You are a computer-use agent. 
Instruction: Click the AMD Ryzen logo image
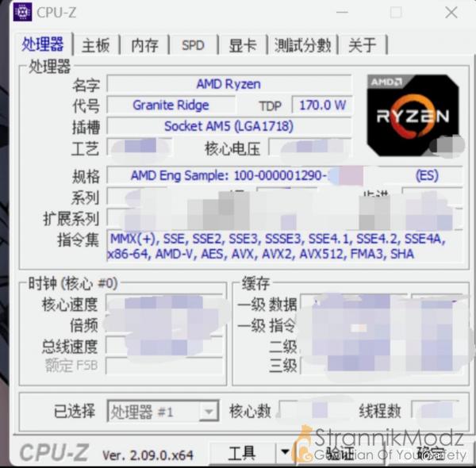[x=413, y=116]
